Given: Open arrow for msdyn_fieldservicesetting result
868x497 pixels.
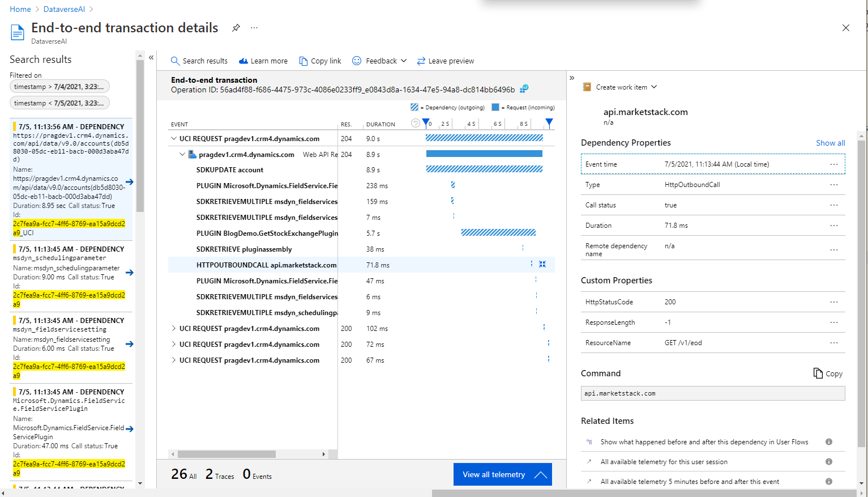Looking at the screenshot, I should (130, 344).
